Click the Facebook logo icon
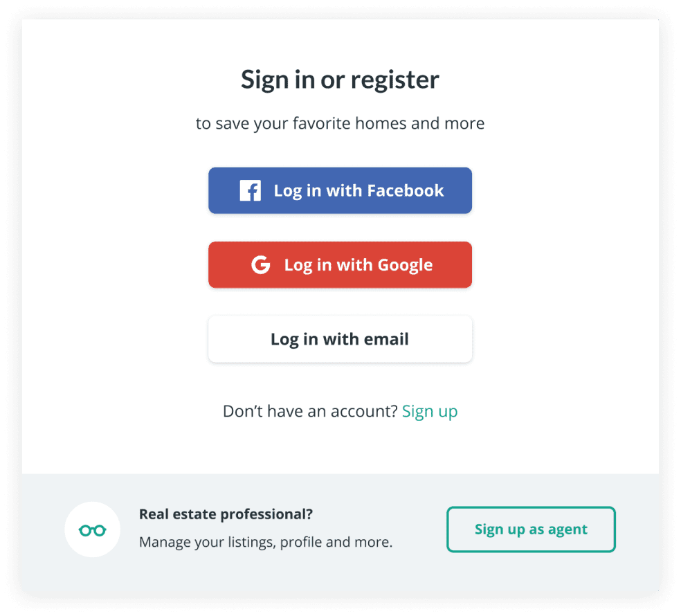This screenshot has width=681, height=616. coord(250,190)
